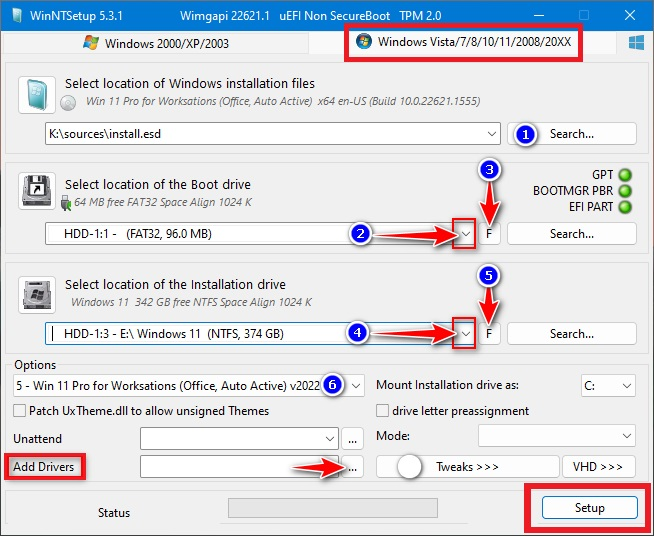Click Search button for the Installation drive

point(572,334)
